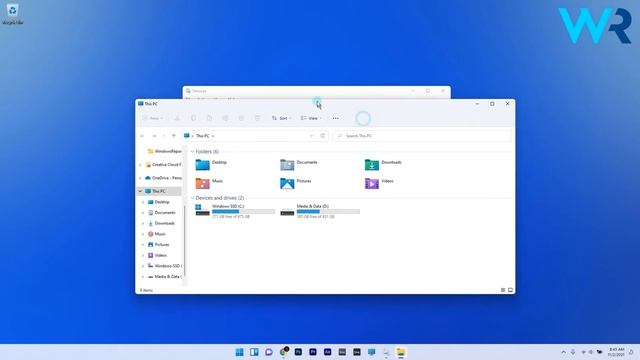Click the Cut icon in Explorer toolbar
The height and width of the screenshot is (360, 640).
177,118
